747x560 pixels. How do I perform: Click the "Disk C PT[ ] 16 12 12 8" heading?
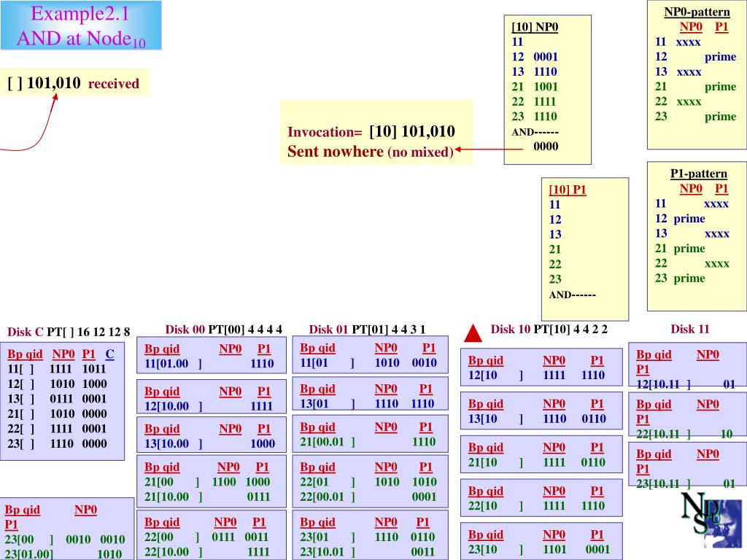coord(69,332)
